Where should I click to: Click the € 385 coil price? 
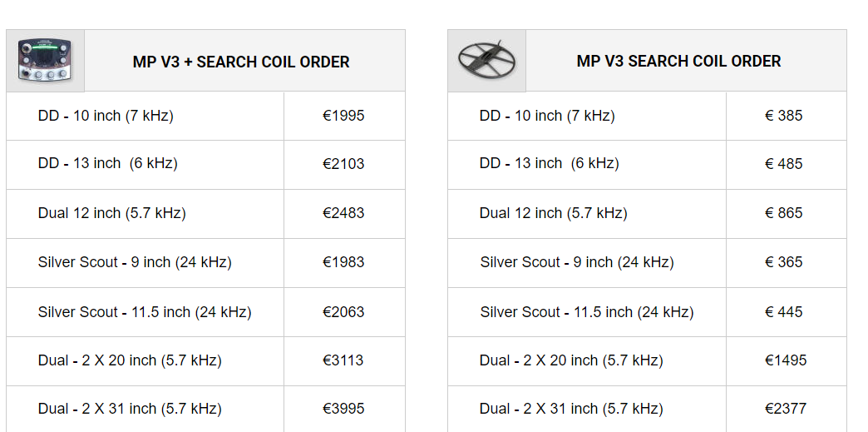[x=784, y=116]
